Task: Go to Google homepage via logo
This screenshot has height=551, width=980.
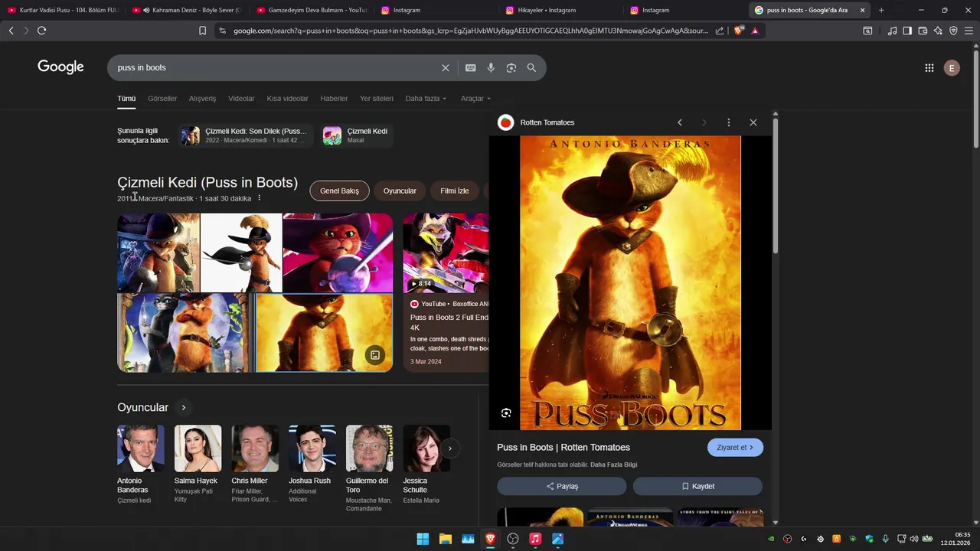Action: tap(60, 67)
